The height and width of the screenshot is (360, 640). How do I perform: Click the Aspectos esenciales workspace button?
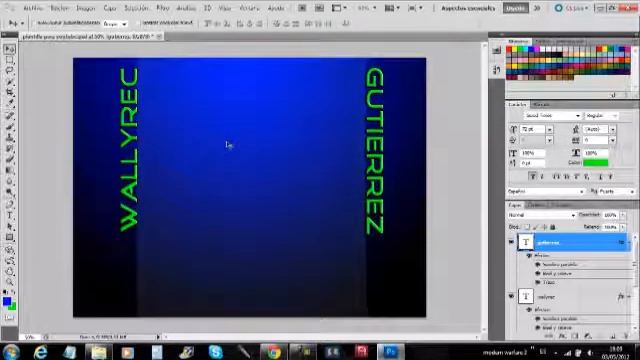point(468,8)
